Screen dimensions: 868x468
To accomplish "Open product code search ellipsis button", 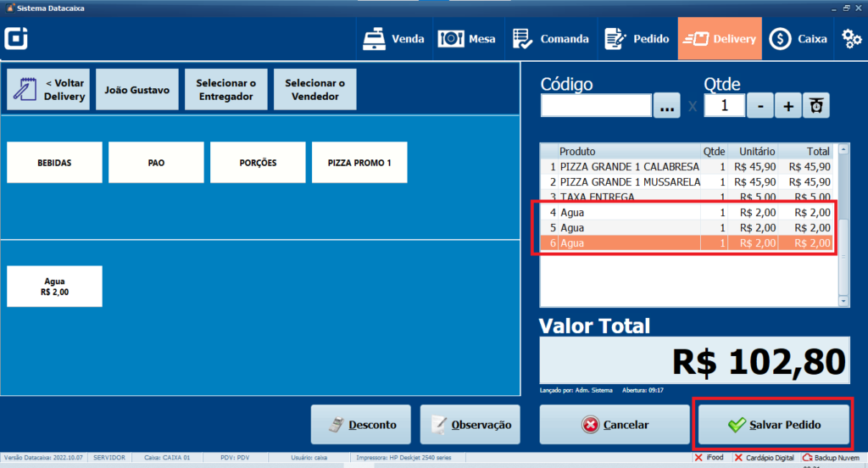I will tap(666, 107).
